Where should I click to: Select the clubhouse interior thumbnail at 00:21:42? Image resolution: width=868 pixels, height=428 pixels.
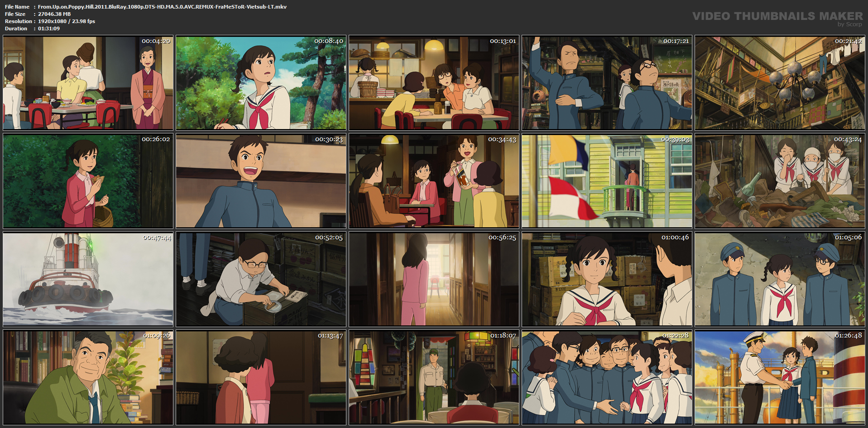point(780,83)
